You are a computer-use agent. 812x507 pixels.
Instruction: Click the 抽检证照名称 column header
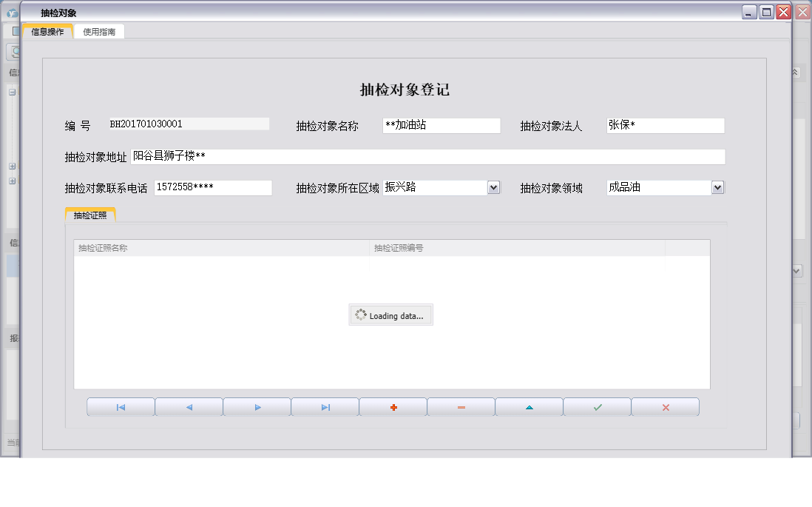click(104, 247)
